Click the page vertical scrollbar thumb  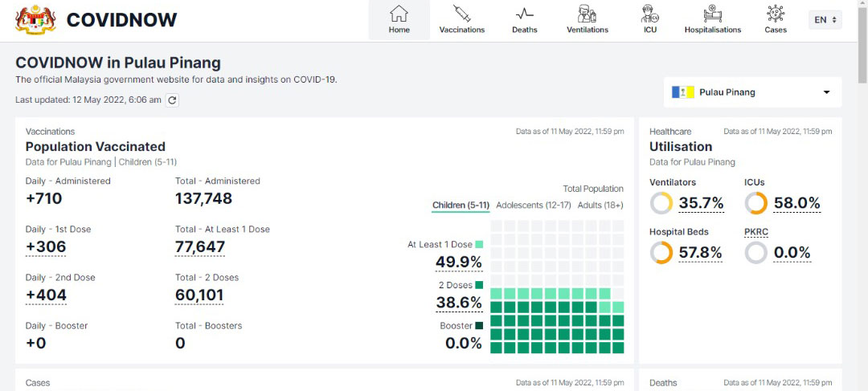coord(863,43)
